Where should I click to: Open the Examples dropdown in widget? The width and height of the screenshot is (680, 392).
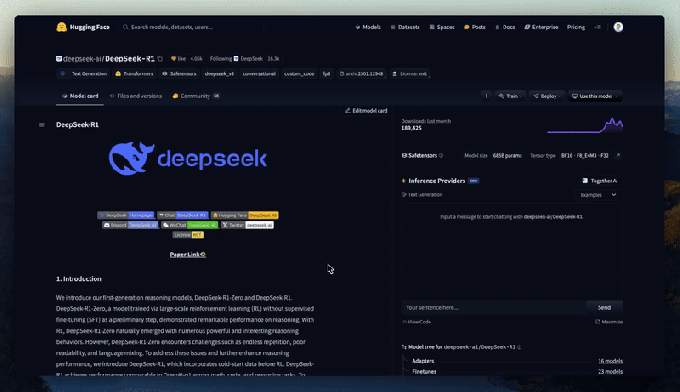click(598, 195)
